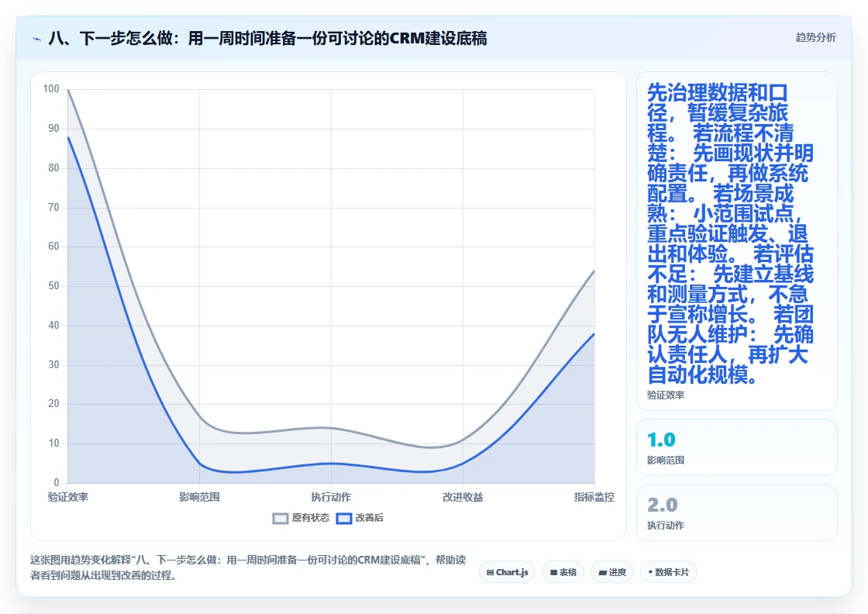Select the 表格 tag chip
This screenshot has height=614, width=868.
tap(563, 572)
